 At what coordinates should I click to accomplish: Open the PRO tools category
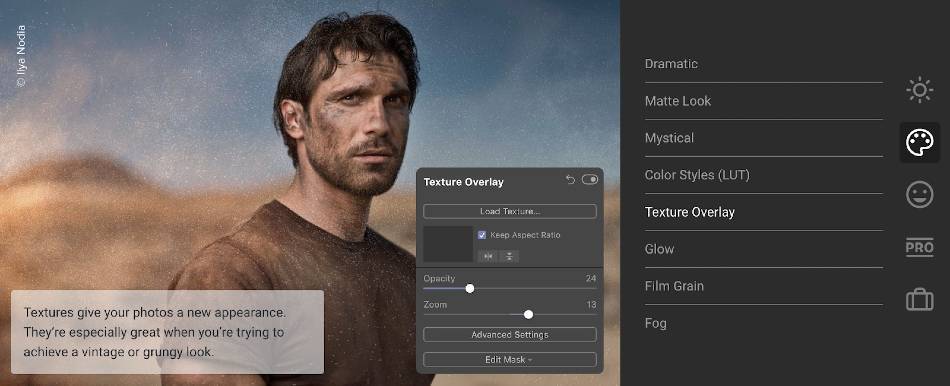tap(919, 247)
